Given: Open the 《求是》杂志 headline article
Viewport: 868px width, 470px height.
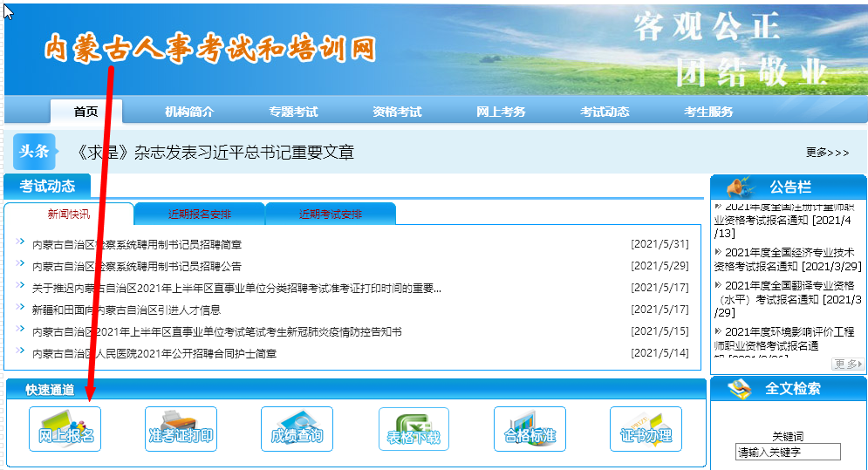Looking at the screenshot, I should coord(215,153).
